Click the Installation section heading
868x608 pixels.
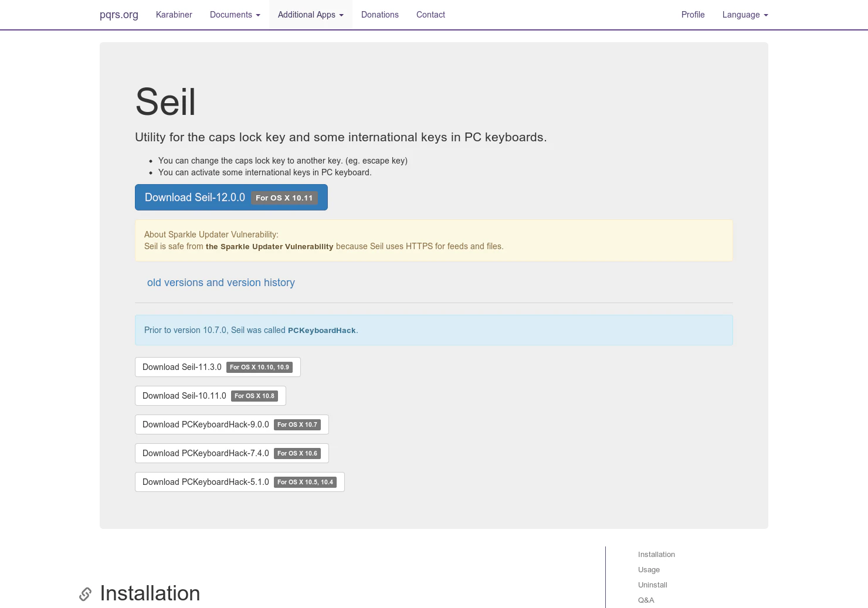point(150,593)
